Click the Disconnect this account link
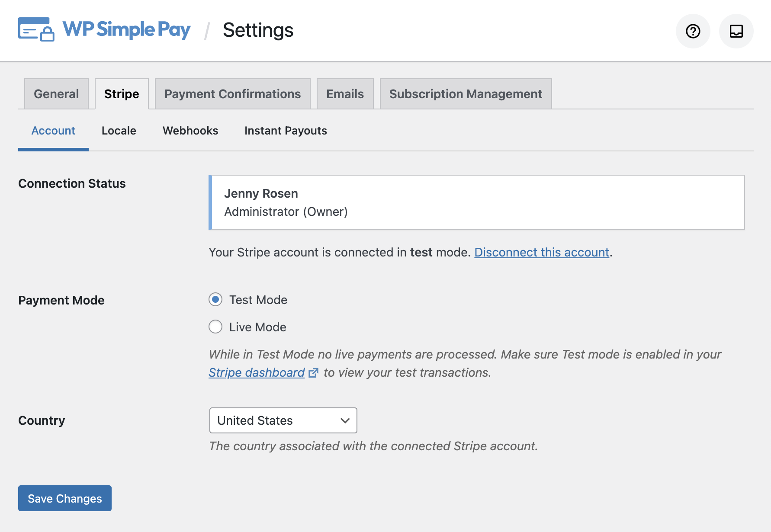 point(542,252)
